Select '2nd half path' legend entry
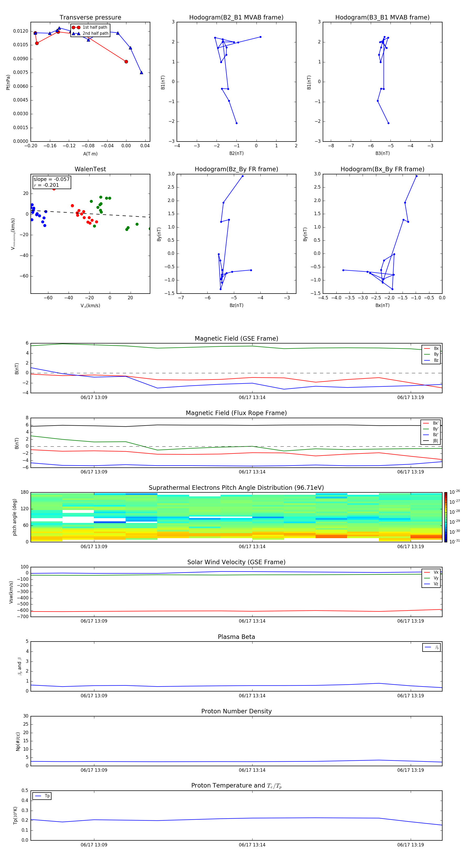 point(90,33)
